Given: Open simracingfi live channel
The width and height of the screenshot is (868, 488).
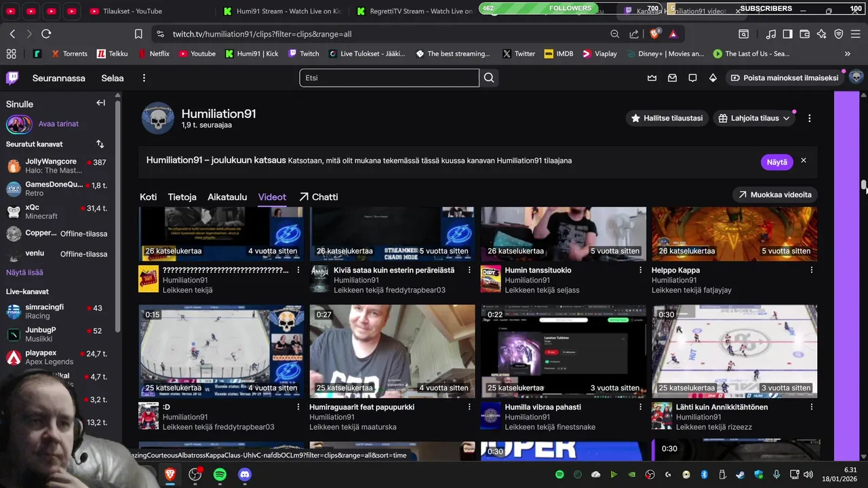Looking at the screenshot, I should point(57,311).
